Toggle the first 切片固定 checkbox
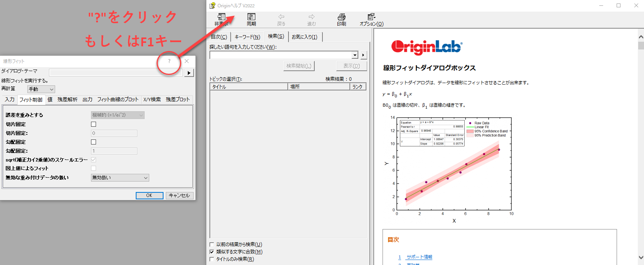Viewport: 644px width, 265px height. pos(93,124)
